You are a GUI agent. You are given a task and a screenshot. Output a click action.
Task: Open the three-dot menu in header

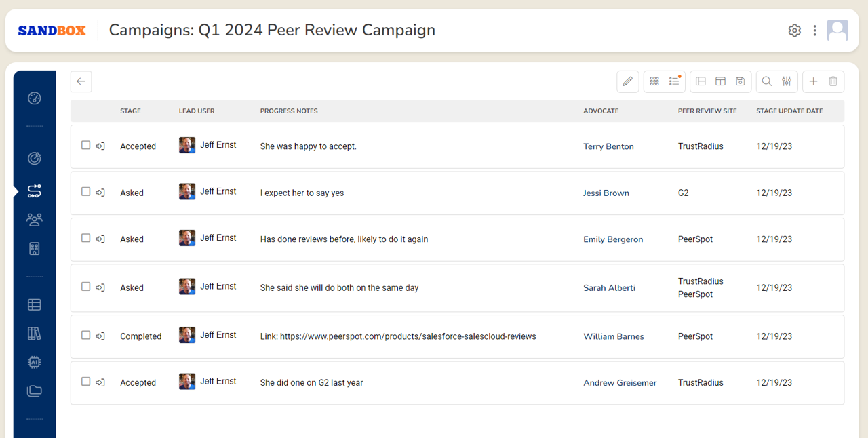pos(814,31)
